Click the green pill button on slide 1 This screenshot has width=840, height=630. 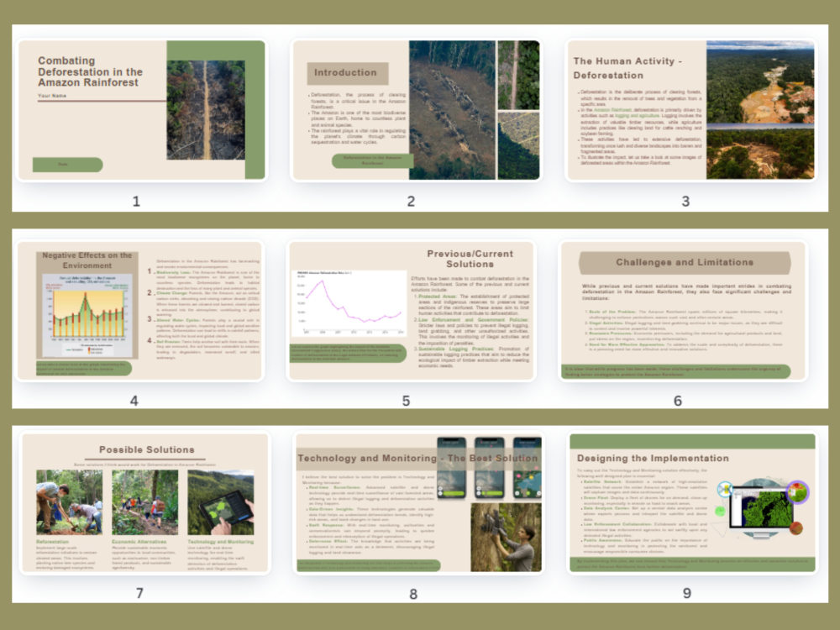(67, 165)
